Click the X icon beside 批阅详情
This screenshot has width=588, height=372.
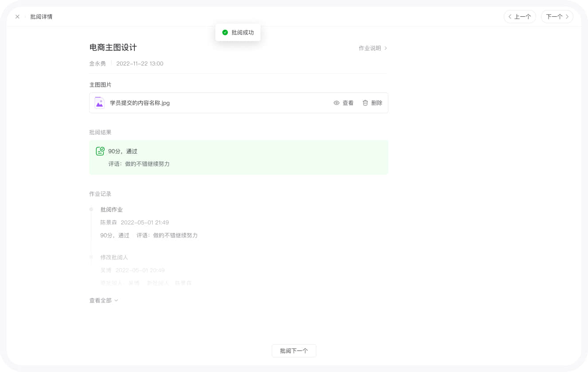(x=17, y=16)
